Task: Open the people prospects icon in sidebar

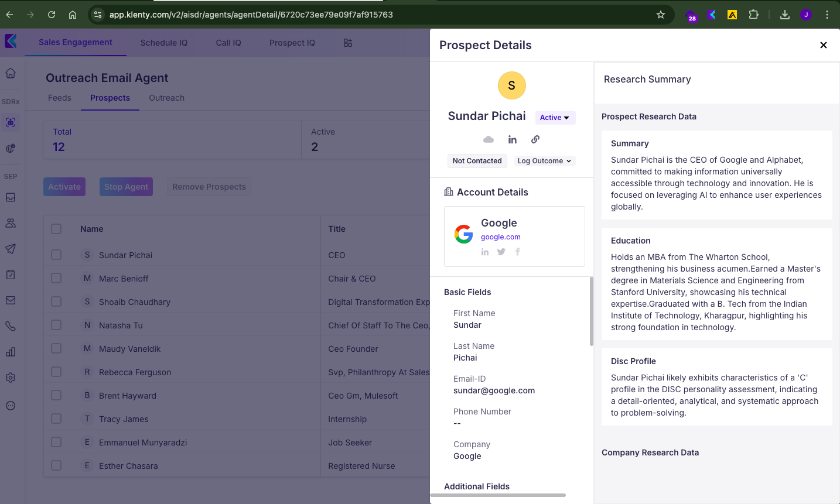Action: [11, 223]
